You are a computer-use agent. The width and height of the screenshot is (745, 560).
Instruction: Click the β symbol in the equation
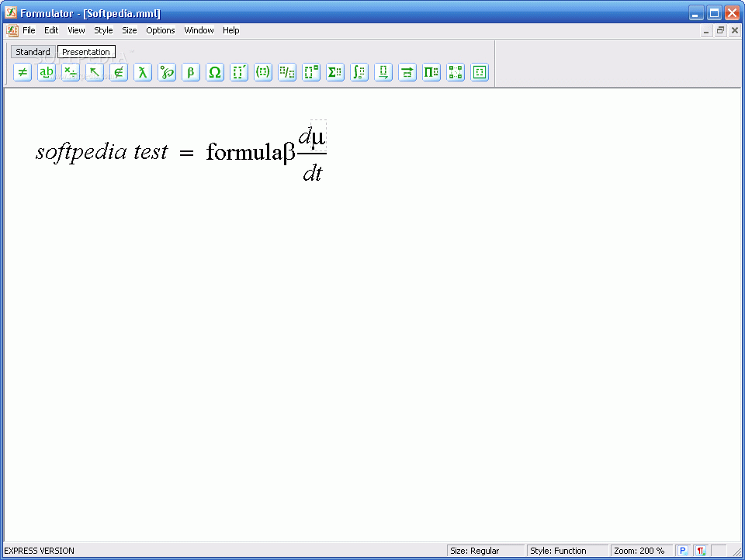tap(289, 153)
